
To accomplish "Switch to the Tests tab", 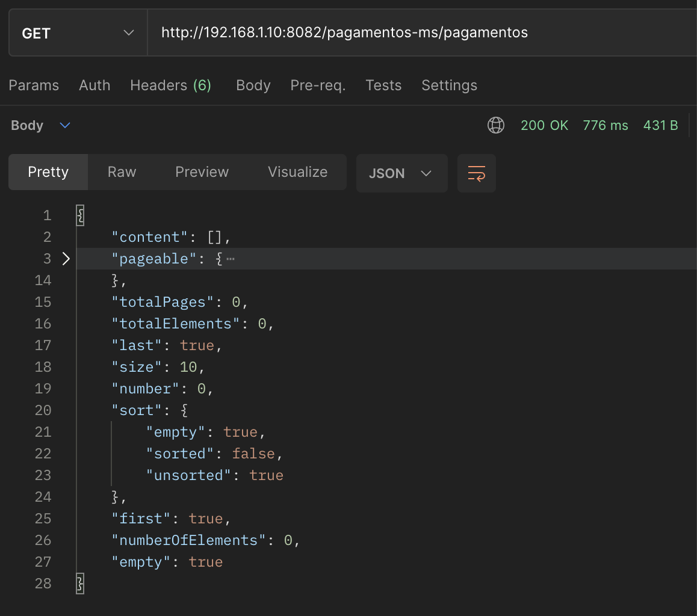I will tap(383, 85).
